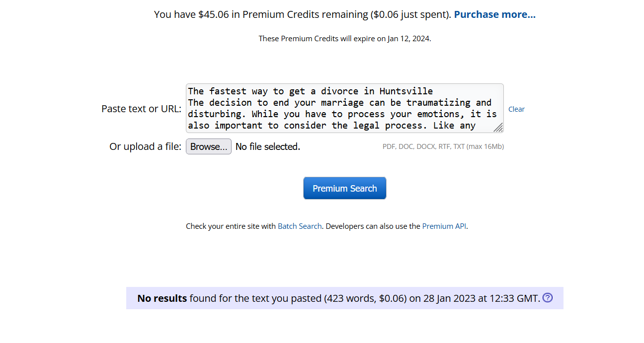Click the question mark help icon
The height and width of the screenshot is (343, 644).
[x=547, y=298]
